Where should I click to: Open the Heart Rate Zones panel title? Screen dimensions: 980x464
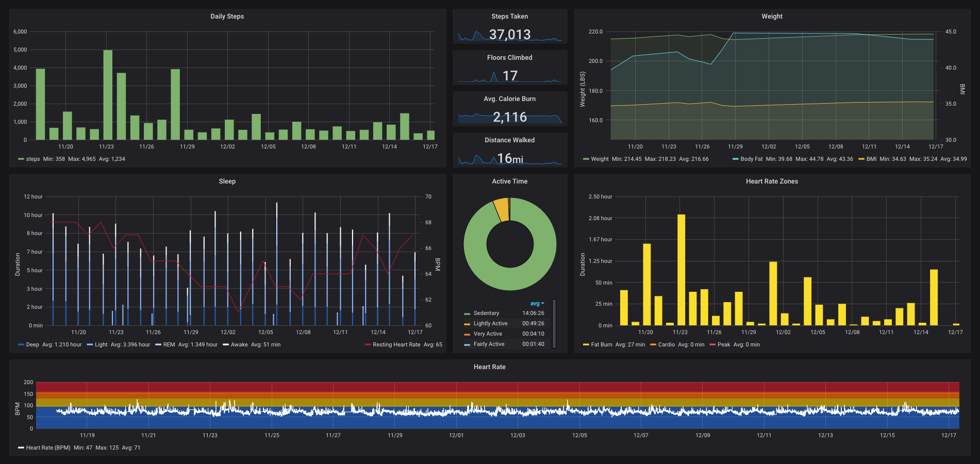pos(772,181)
